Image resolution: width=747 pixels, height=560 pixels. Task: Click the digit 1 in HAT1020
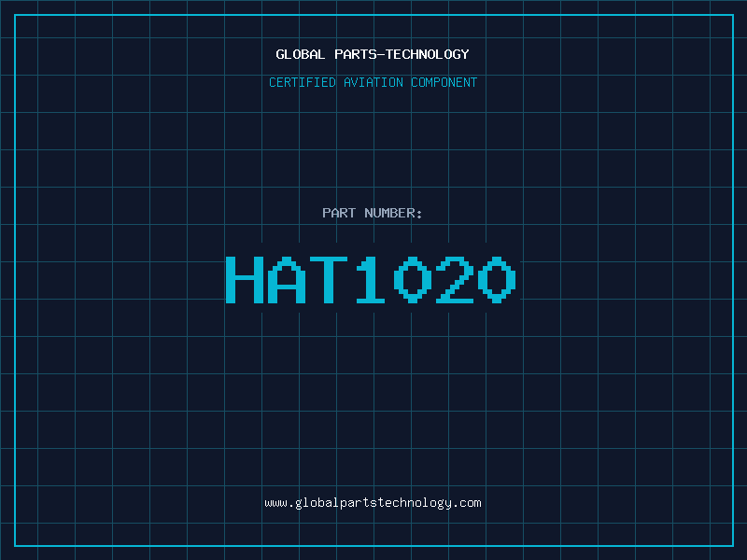(371, 281)
